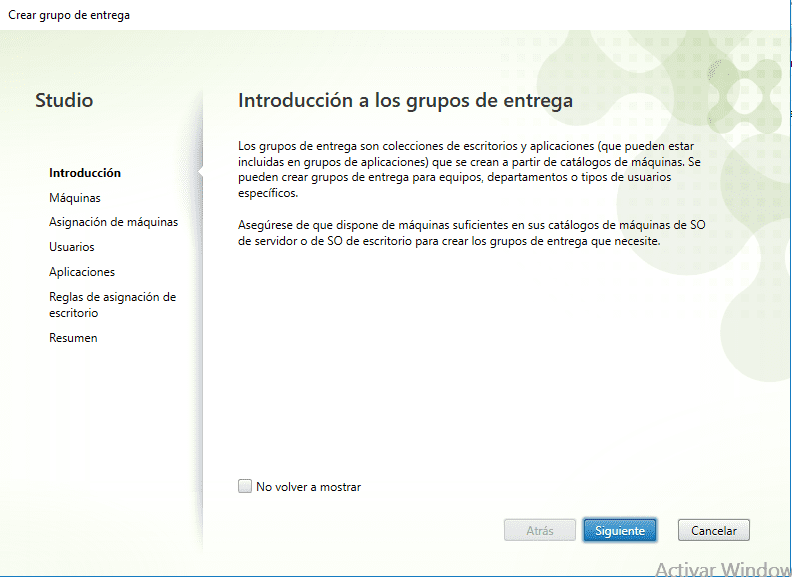Click the Siguiente button
The image size is (792, 577).
[x=620, y=531]
